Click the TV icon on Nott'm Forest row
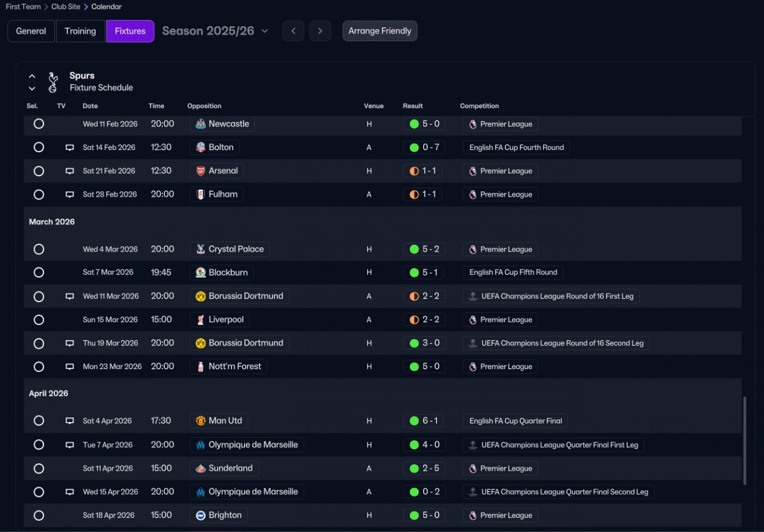The height and width of the screenshot is (532, 764). pyautogui.click(x=70, y=367)
